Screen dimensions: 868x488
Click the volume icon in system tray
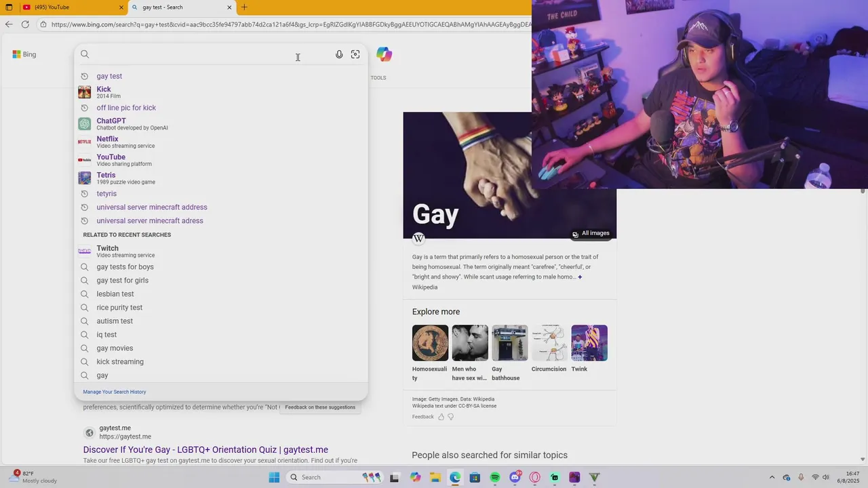[826, 477]
